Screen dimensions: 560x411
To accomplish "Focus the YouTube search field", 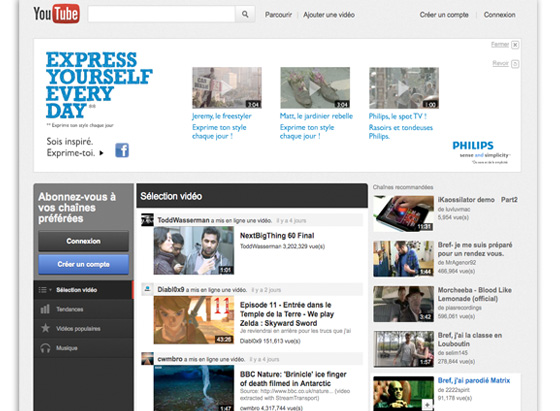I will (161, 14).
